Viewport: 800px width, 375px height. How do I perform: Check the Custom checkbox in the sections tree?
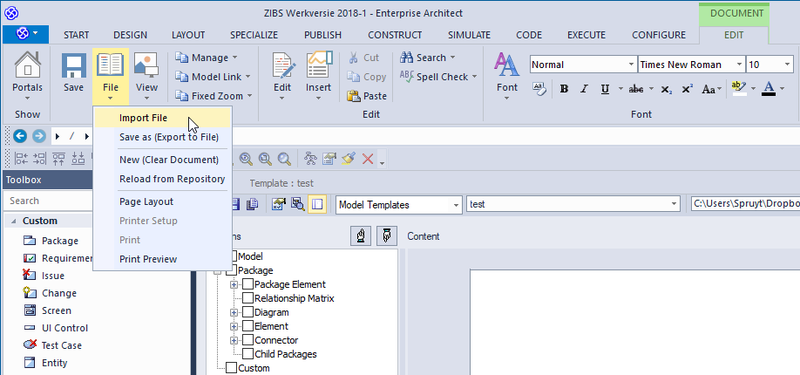click(x=232, y=368)
